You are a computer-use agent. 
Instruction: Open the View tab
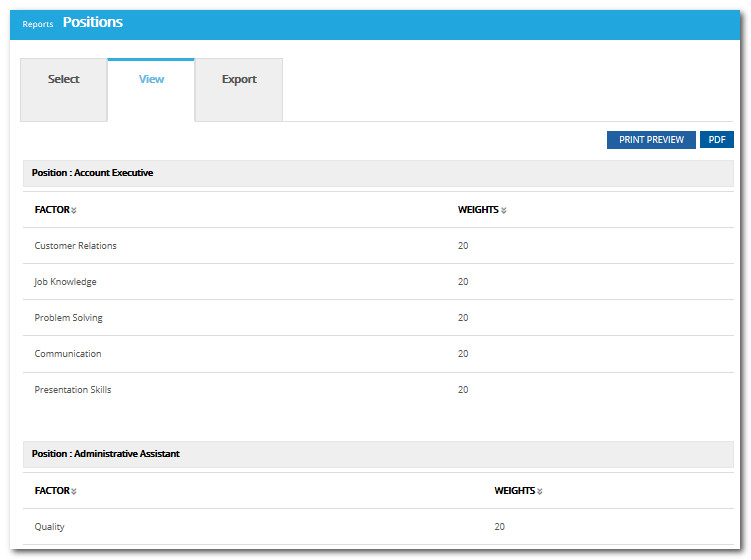[x=151, y=80]
